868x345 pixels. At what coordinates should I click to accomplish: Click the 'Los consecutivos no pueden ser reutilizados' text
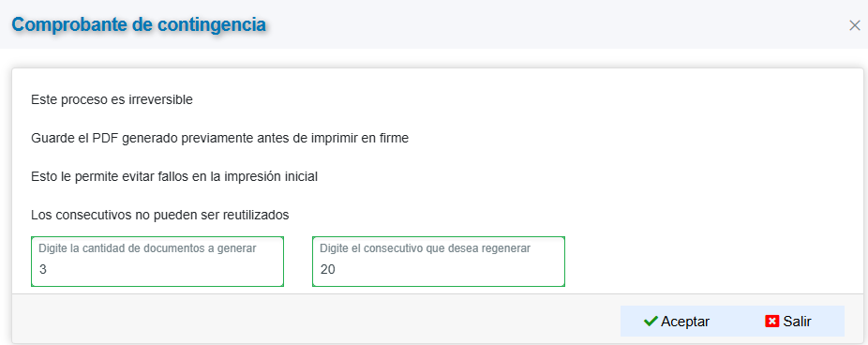click(160, 215)
